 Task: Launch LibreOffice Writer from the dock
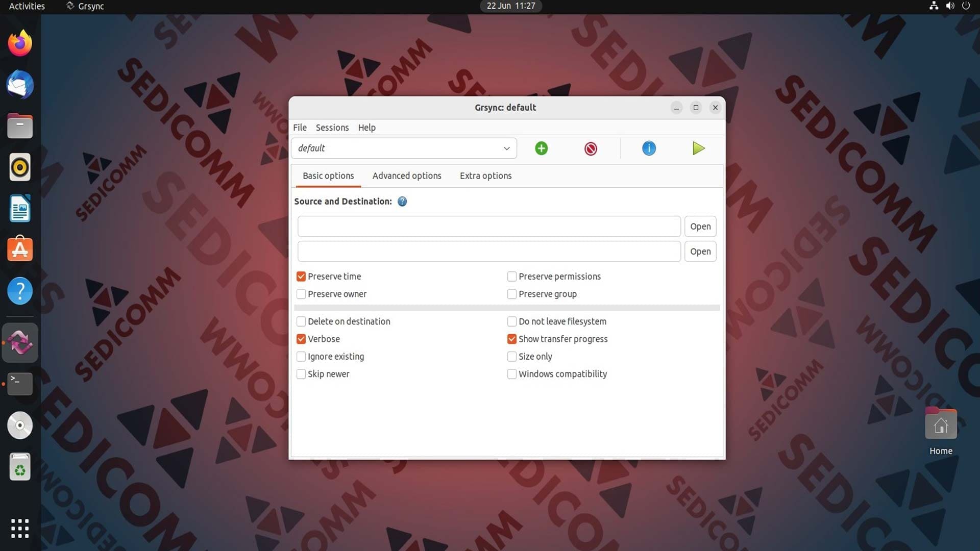tap(20, 209)
